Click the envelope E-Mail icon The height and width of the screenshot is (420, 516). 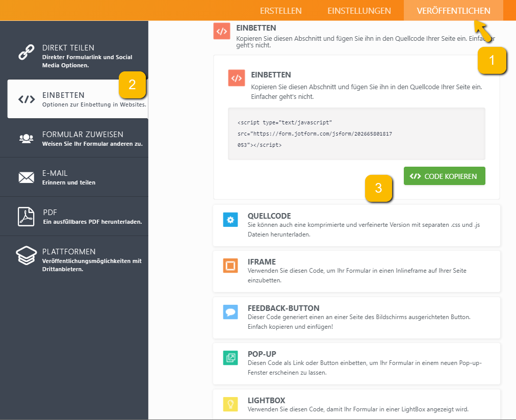[x=26, y=177]
